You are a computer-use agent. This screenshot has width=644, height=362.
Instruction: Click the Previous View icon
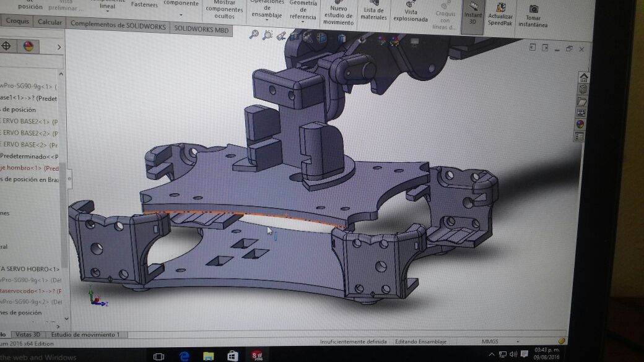click(x=281, y=37)
